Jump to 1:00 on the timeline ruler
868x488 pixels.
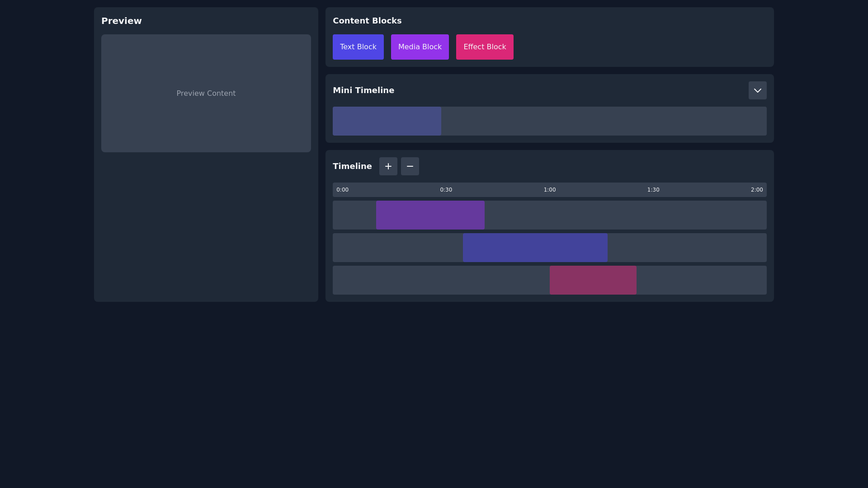click(549, 190)
